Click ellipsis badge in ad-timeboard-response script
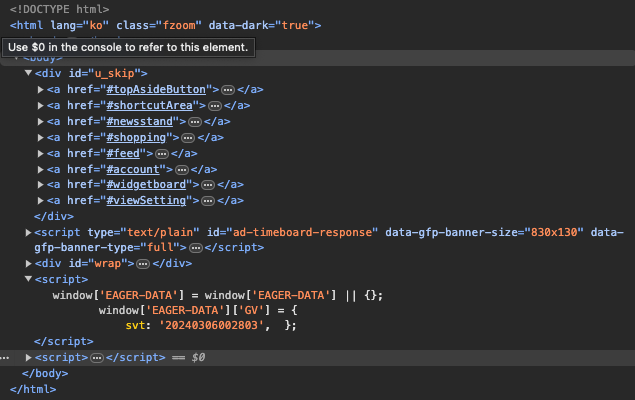 point(196,248)
